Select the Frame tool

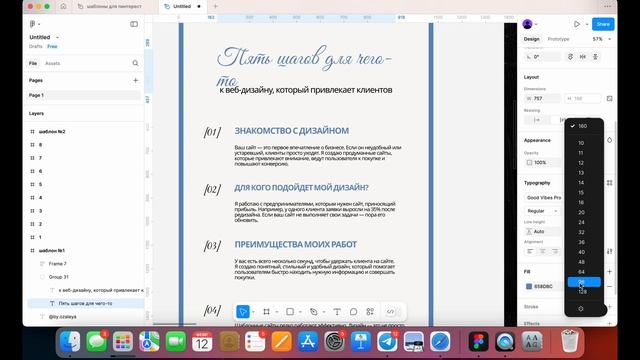[267, 312]
